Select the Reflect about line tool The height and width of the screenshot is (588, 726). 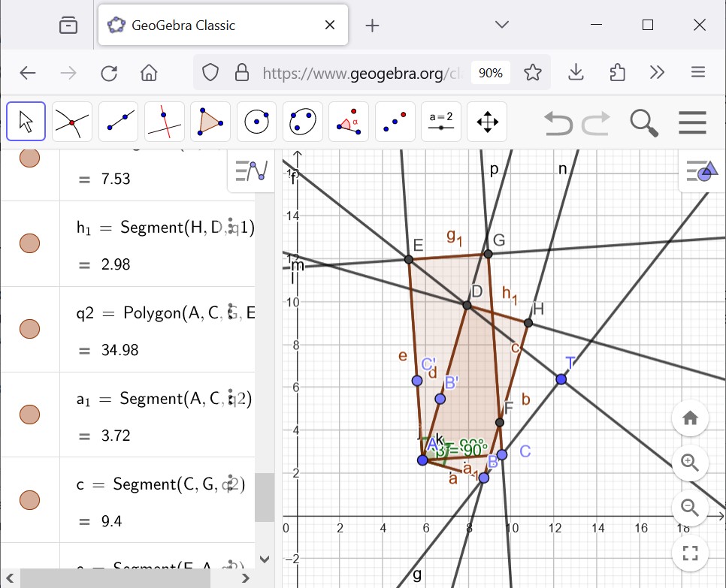(395, 121)
